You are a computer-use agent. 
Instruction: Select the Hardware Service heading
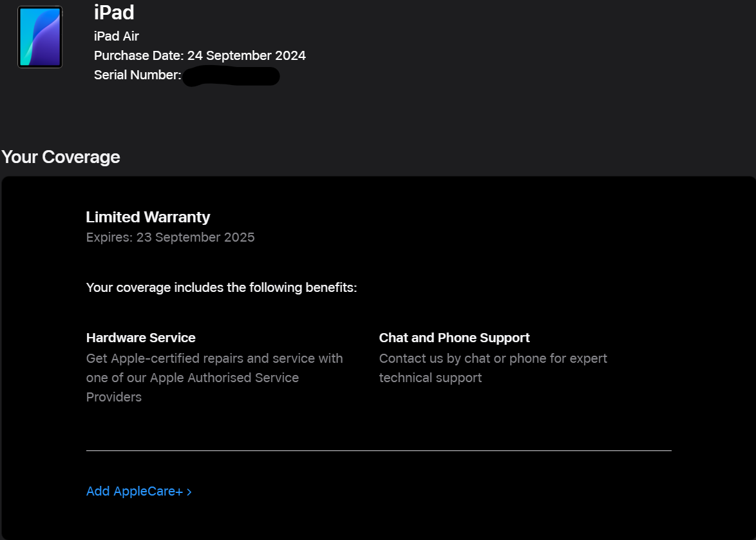(141, 338)
